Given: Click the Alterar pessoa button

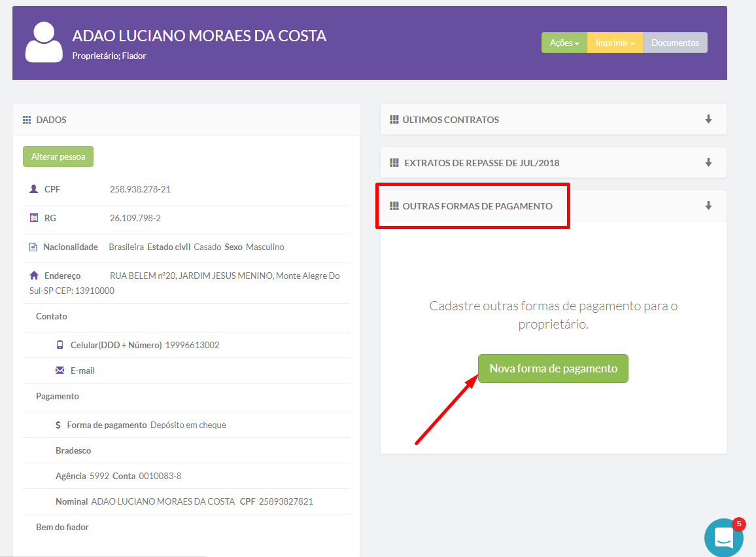Looking at the screenshot, I should (x=58, y=156).
